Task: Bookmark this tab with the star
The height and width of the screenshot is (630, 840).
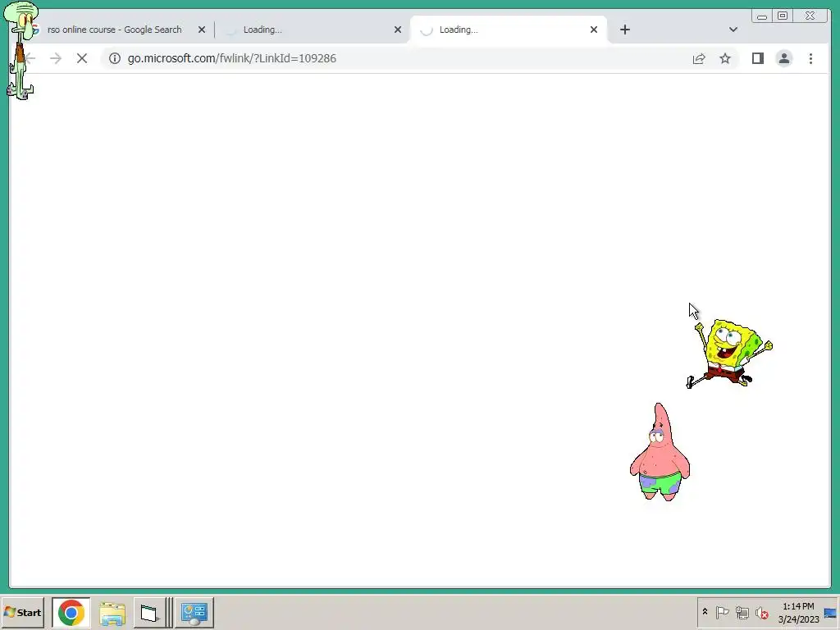Action: [x=725, y=58]
